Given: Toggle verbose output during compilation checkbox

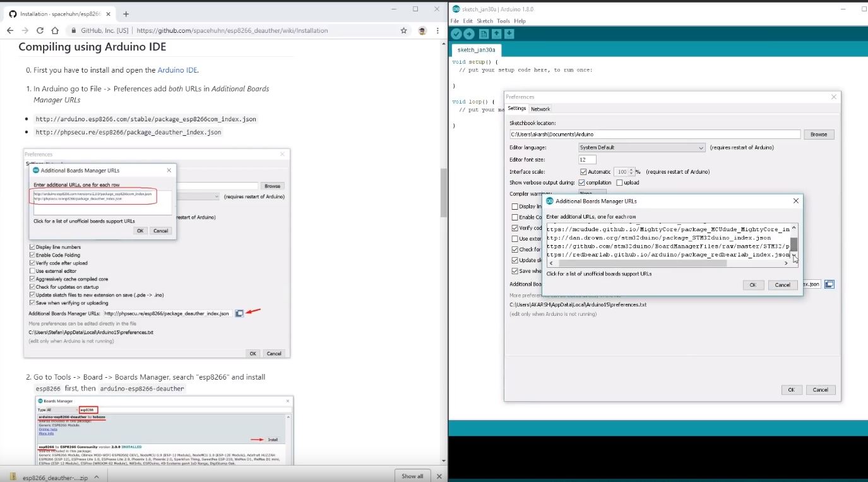Looking at the screenshot, I should (x=581, y=183).
